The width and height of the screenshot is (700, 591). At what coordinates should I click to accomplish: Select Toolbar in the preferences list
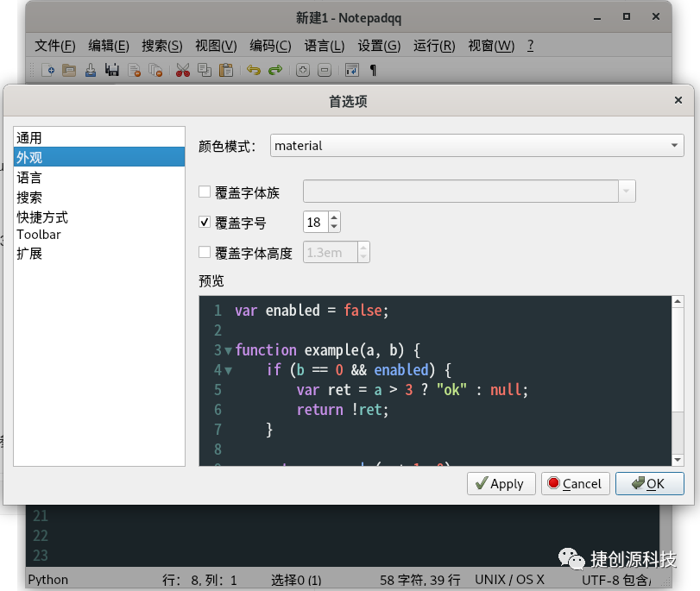pyautogui.click(x=99, y=235)
